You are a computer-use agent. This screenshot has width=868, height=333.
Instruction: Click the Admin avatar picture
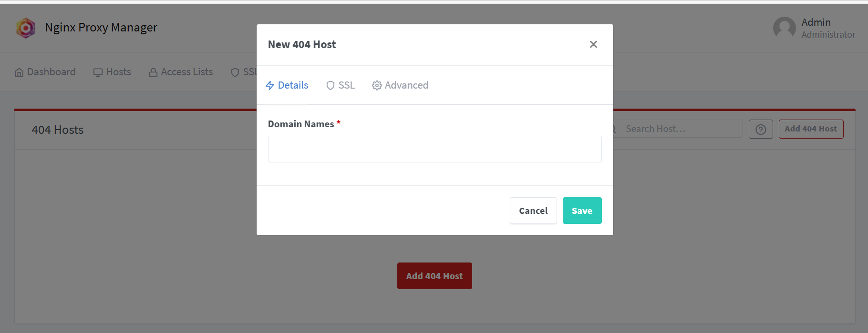(784, 28)
